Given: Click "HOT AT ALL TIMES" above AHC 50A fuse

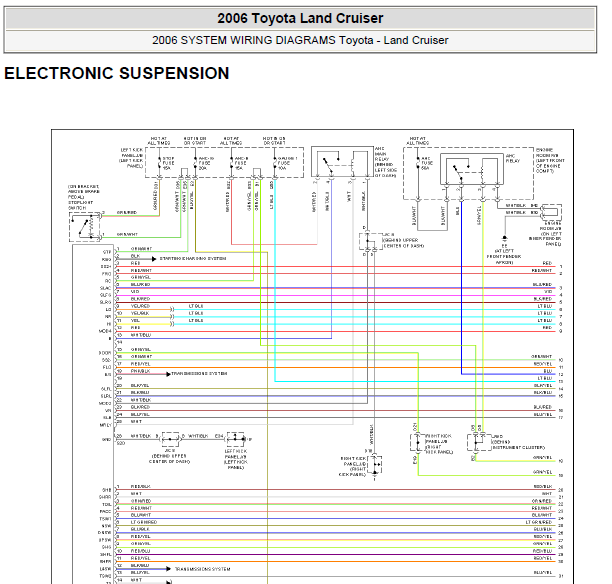Looking at the screenshot, I should [x=418, y=141].
